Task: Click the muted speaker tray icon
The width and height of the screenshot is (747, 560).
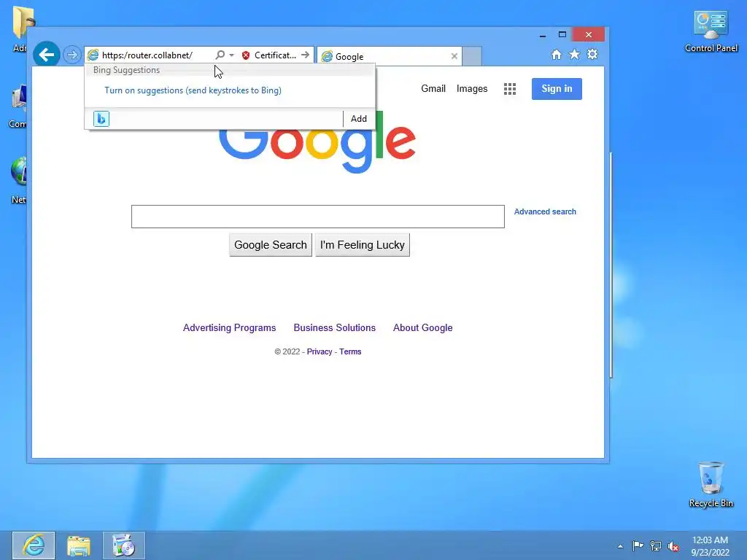Action: (x=673, y=546)
